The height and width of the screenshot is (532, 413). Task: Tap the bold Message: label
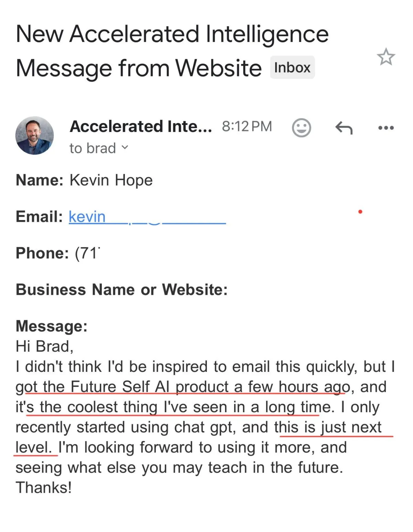[52, 326]
